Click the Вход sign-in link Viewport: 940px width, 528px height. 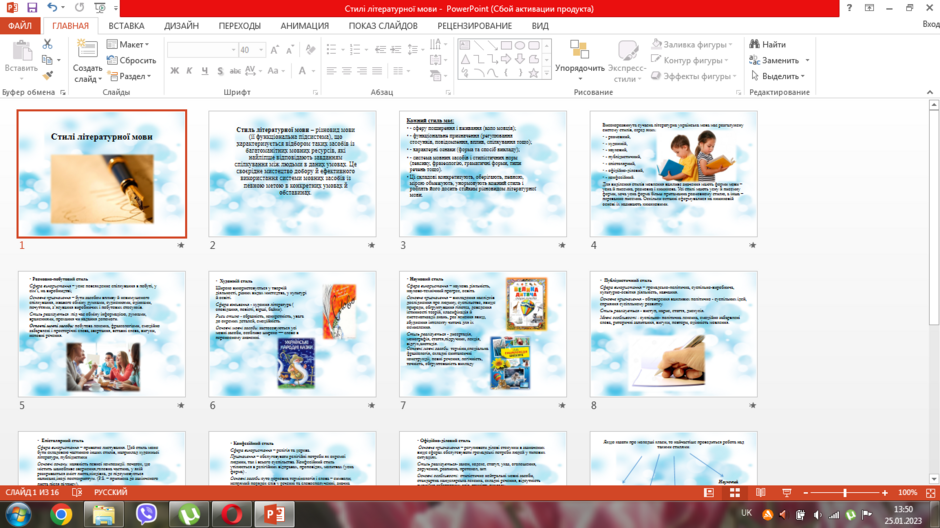click(930, 24)
